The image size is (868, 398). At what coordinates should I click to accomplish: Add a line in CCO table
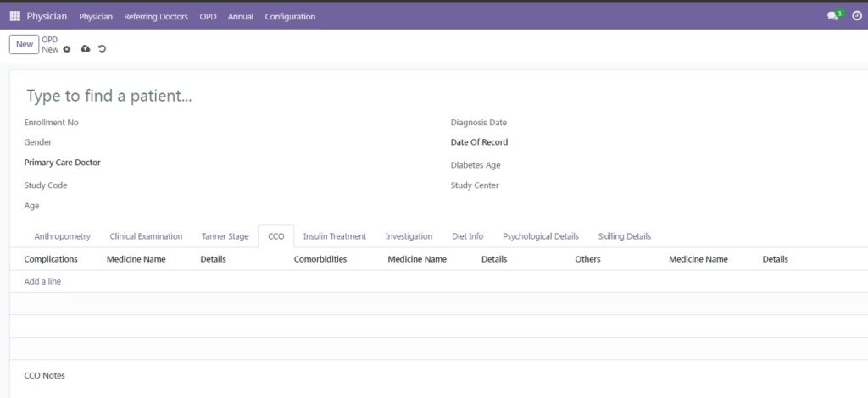pos(42,281)
